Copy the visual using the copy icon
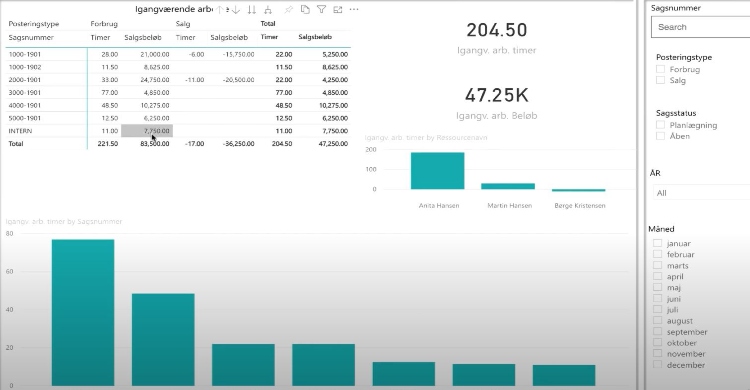 click(305, 10)
